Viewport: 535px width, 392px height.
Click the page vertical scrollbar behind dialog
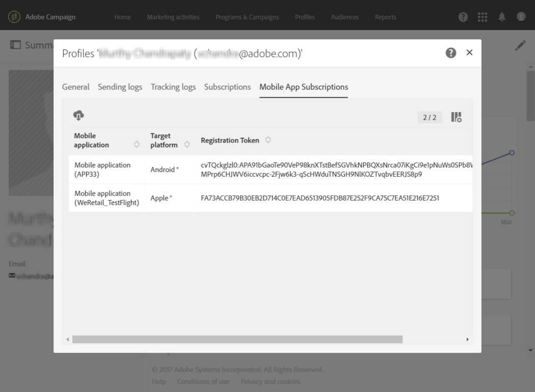(530, 95)
